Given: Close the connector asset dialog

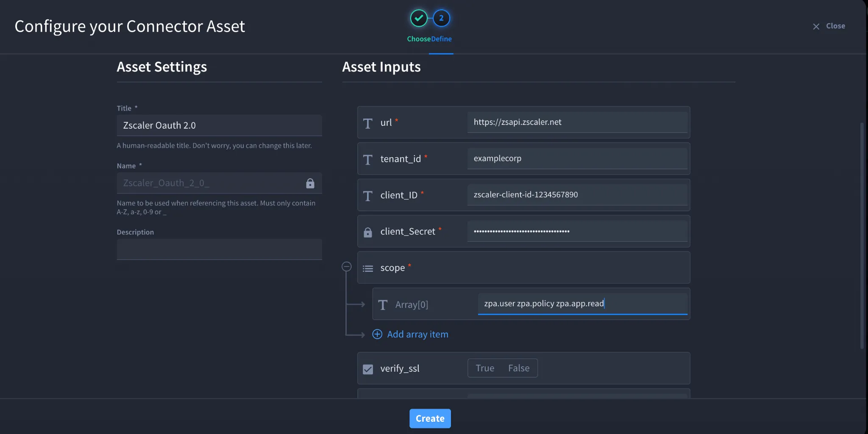Looking at the screenshot, I should coord(829,26).
